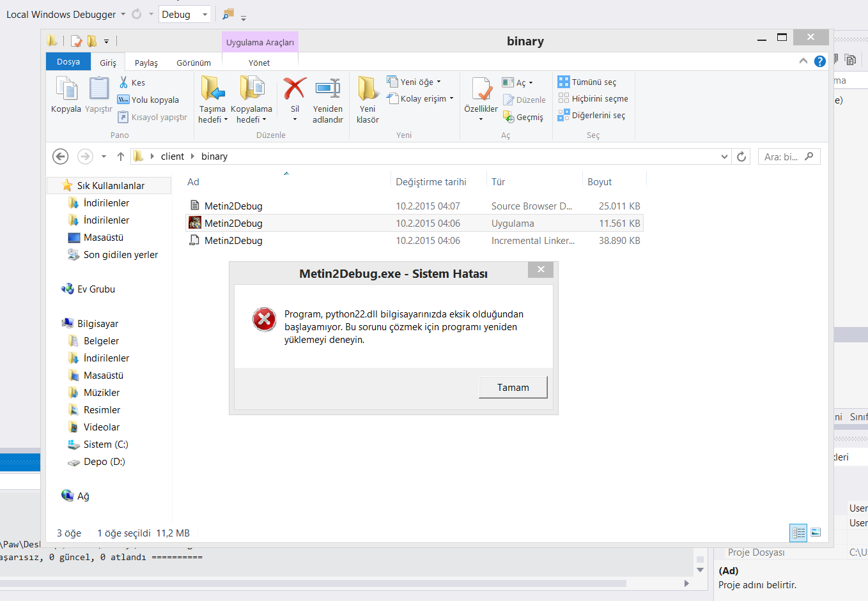The image size is (868, 601).
Task: Close the Sistem Hatası error dialog
Action: coord(541,270)
